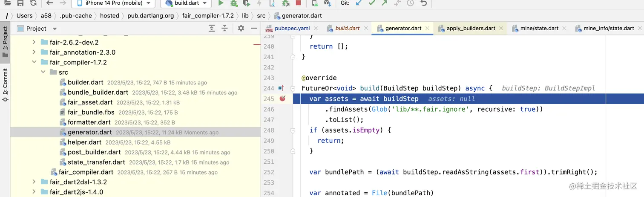Click the Users breadcrumb
Image resolution: width=644 pixels, height=197 pixels.
(x=24, y=16)
